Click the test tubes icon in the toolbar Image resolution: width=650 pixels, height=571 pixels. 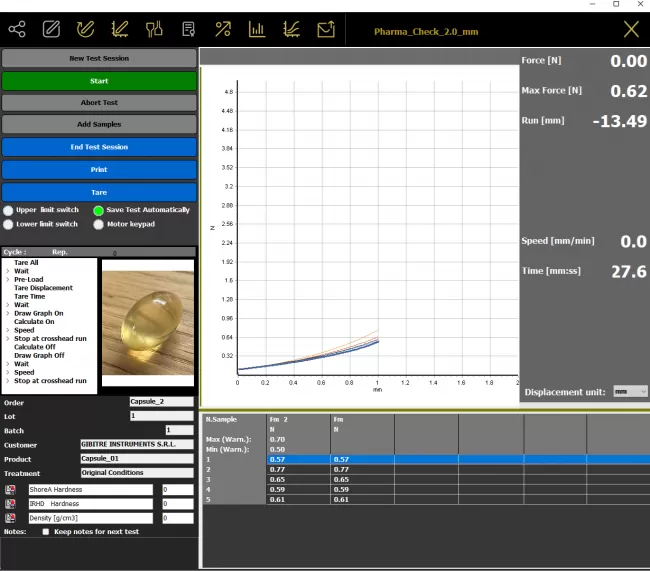(154, 29)
